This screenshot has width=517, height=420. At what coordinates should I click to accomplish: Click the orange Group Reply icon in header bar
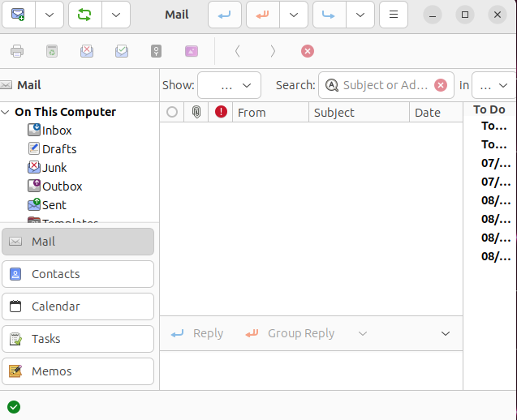pyautogui.click(x=262, y=15)
